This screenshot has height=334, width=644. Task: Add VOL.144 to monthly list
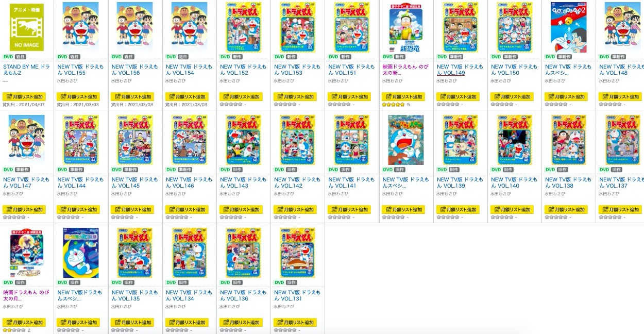[x=78, y=209]
